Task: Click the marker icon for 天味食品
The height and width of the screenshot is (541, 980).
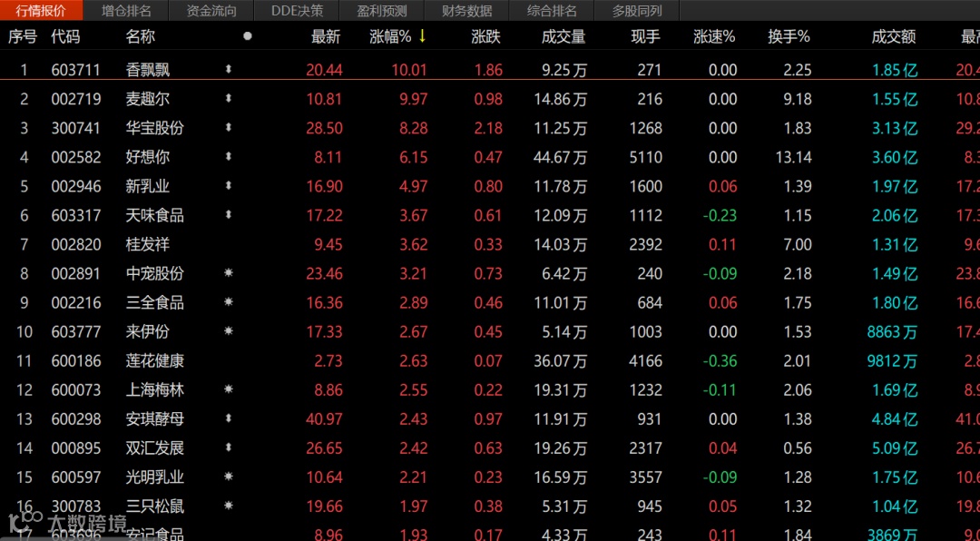Action: tap(228, 215)
